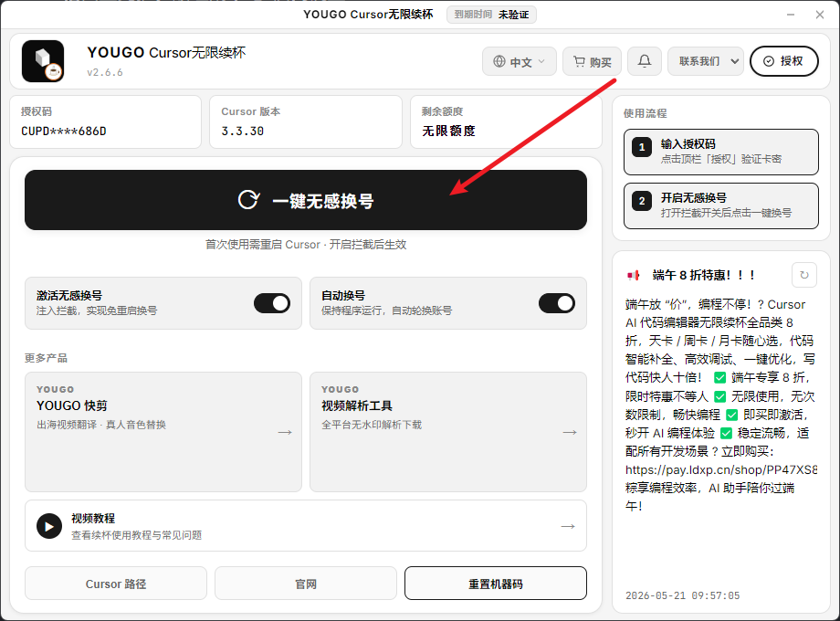Image resolution: width=840 pixels, height=621 pixels.
Task: Click the 授权码 CUPD****686D field
Action: click(x=106, y=122)
